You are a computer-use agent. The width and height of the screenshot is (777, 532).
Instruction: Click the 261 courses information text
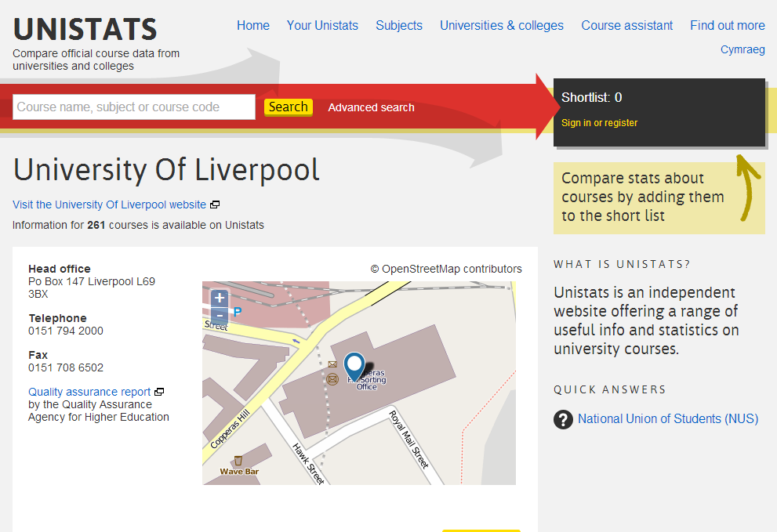pyautogui.click(x=138, y=225)
